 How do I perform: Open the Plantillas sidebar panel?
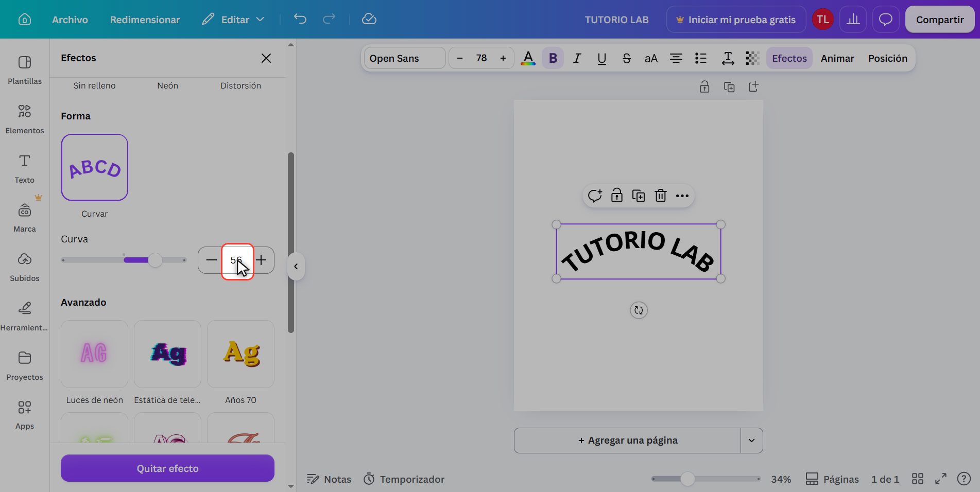click(x=24, y=70)
